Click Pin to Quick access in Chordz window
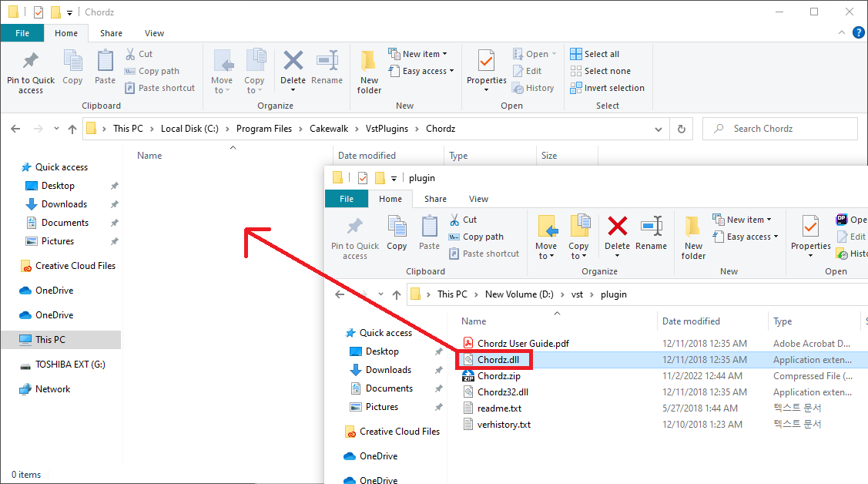Screen dimensions: 868x484 31,73
